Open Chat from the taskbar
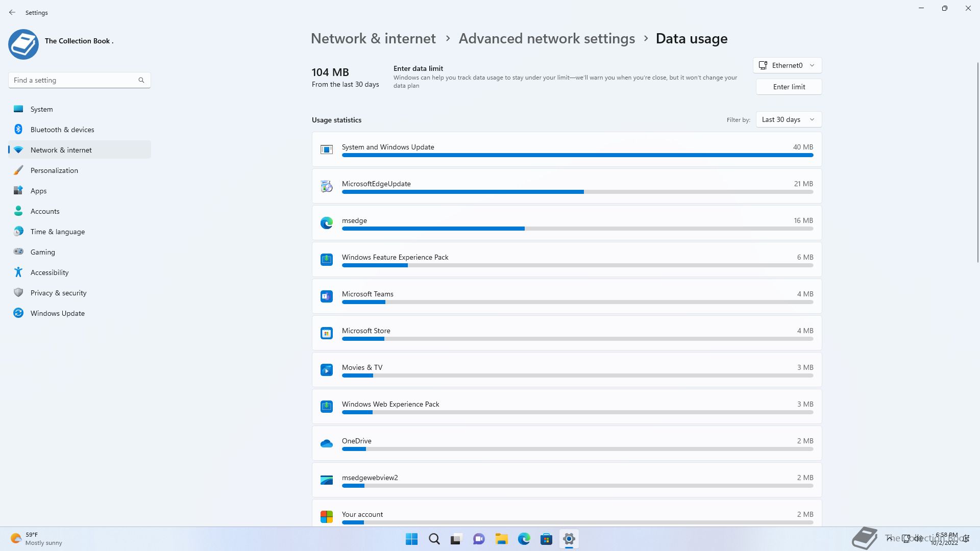The image size is (980, 551). pyautogui.click(x=479, y=539)
